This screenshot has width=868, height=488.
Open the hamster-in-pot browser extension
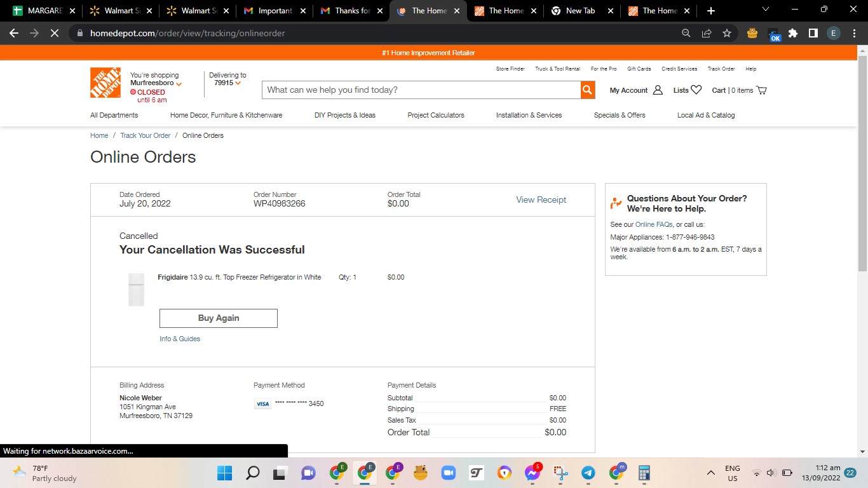752,33
